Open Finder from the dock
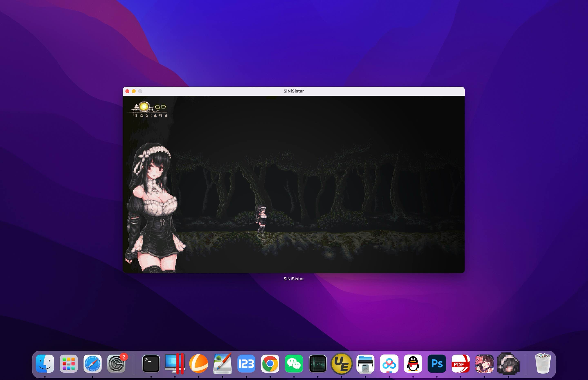This screenshot has height=380, width=588. [x=45, y=363]
